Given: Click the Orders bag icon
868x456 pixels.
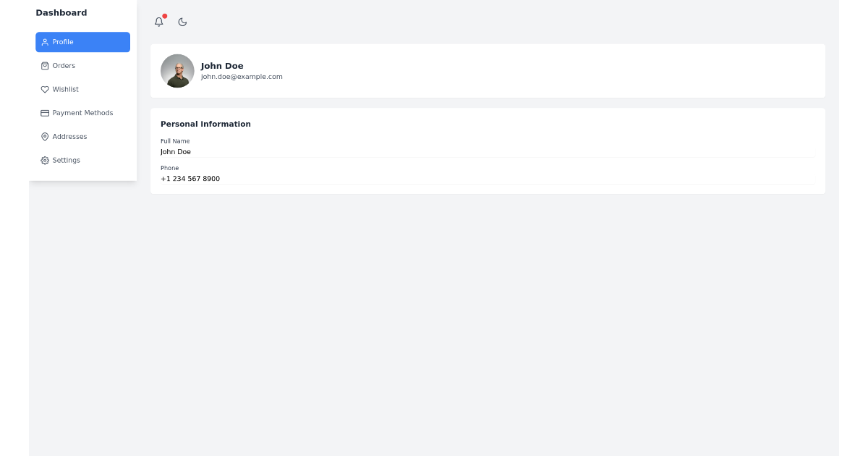Looking at the screenshot, I should (45, 65).
